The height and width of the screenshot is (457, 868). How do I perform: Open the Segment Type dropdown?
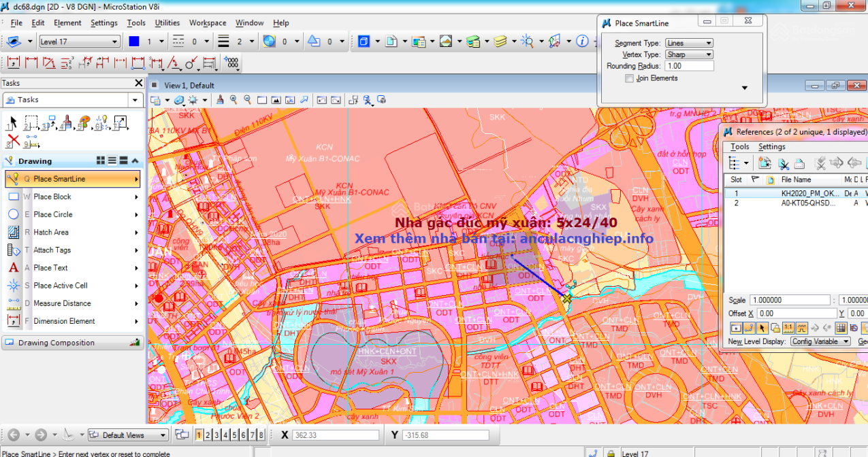pos(689,43)
